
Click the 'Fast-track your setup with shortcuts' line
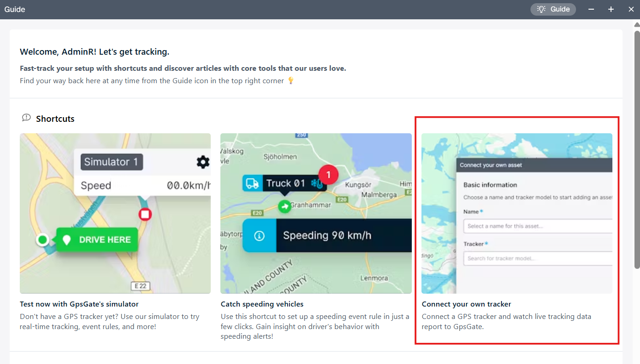coord(183,68)
